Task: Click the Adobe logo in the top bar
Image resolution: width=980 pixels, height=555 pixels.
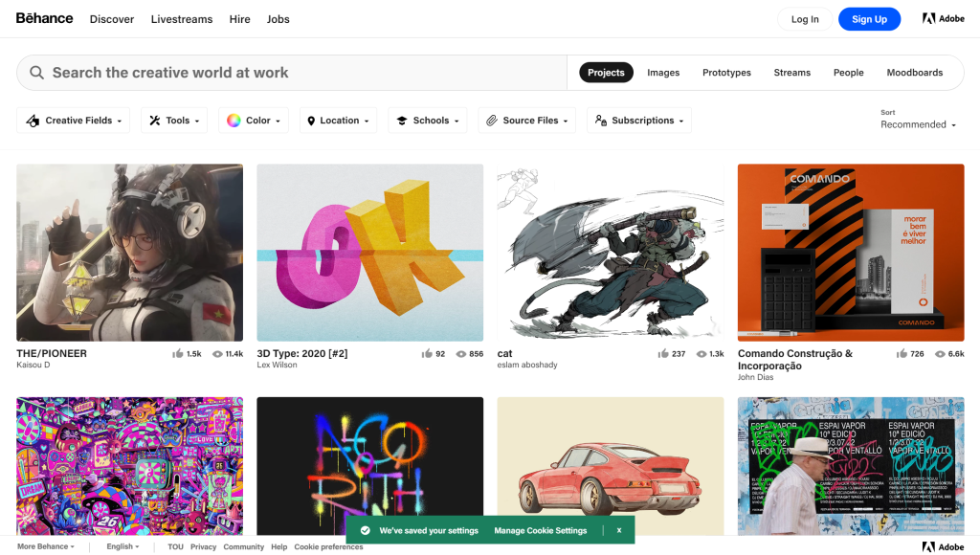Action: pyautogui.click(x=943, y=18)
